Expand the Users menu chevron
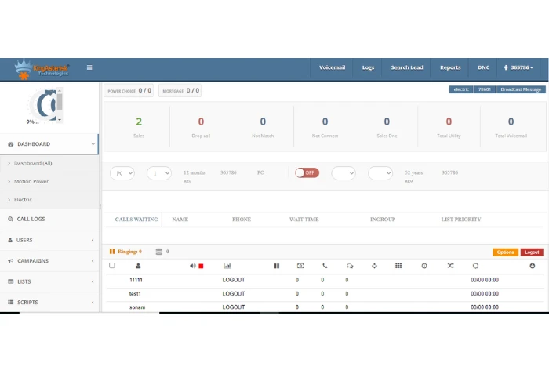 [x=93, y=240]
